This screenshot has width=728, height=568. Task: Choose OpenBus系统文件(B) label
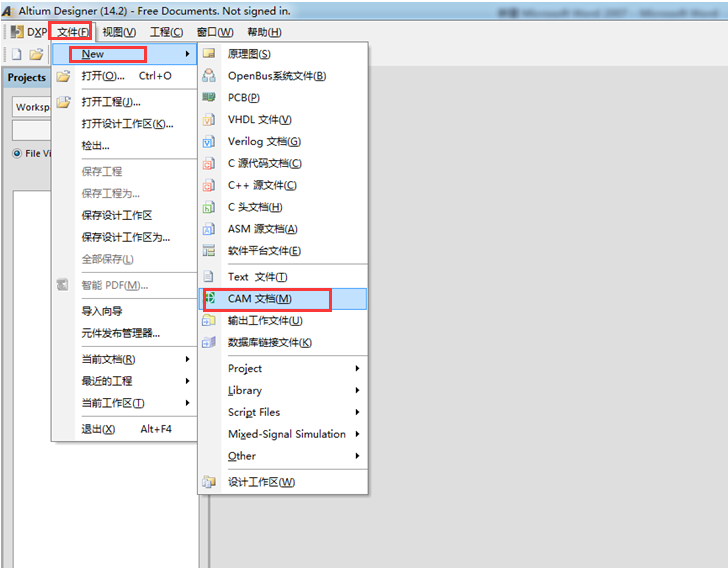click(x=277, y=76)
